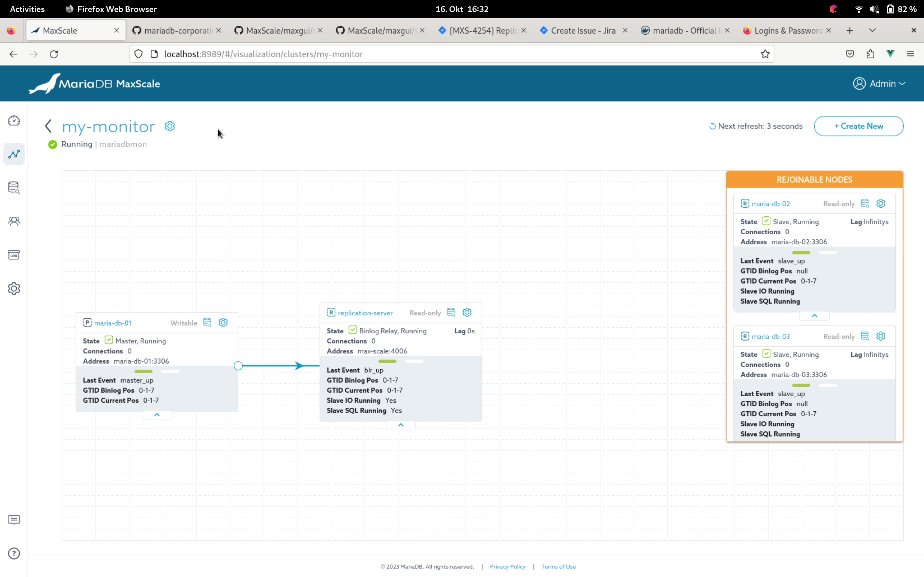The image size is (924, 577).
Task: Open the Privacy Policy link
Action: [508, 566]
